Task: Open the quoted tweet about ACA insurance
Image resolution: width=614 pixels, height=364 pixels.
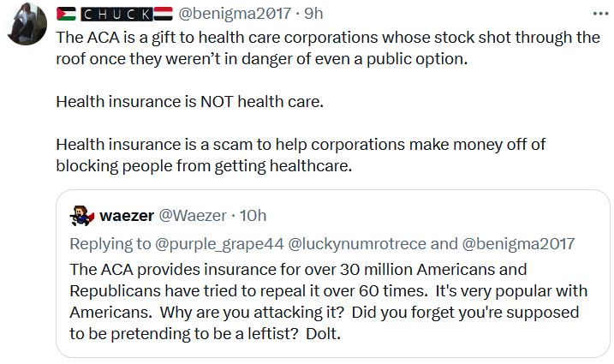Action: point(333,273)
